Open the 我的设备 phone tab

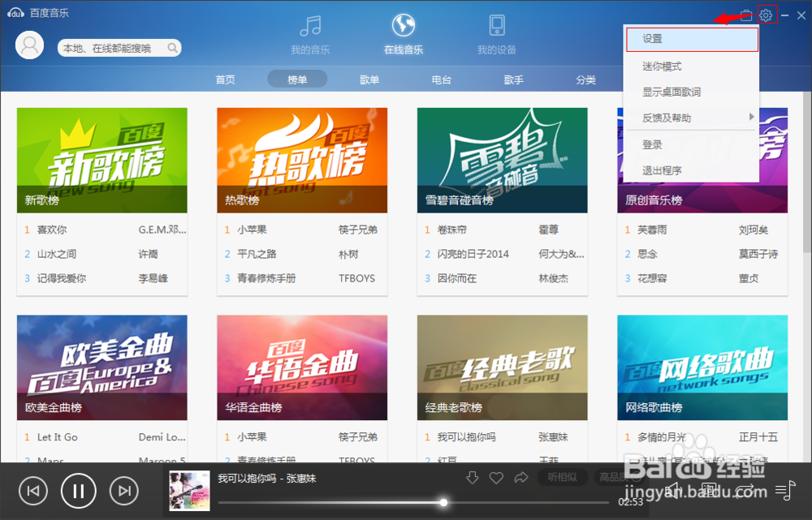coord(497,35)
